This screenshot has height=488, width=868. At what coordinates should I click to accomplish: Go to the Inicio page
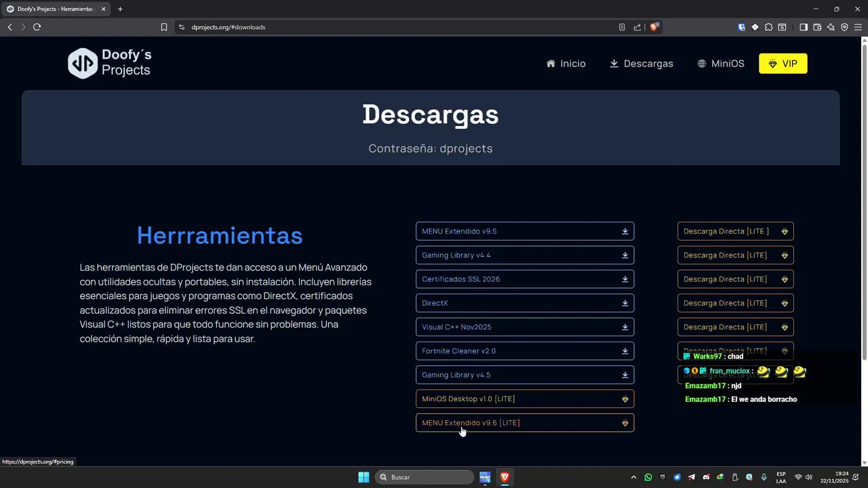(x=566, y=64)
